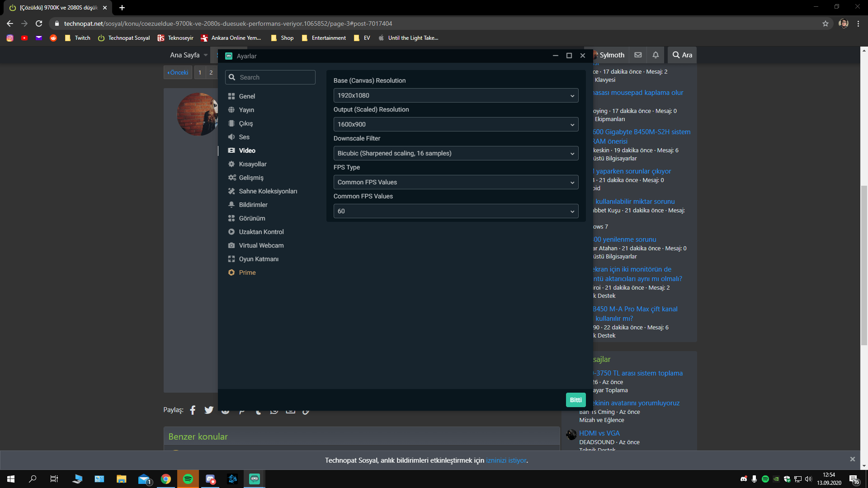Click the Yayın globe icon
The image size is (868, 488).
pos(231,110)
